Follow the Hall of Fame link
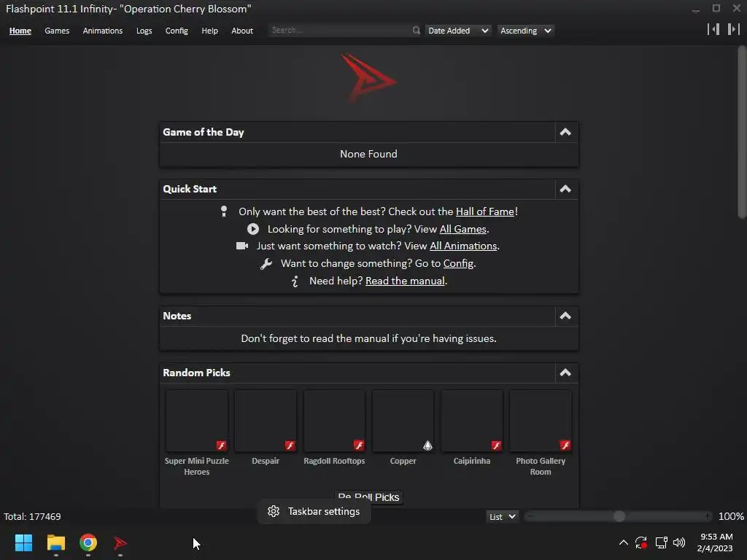 (485, 211)
